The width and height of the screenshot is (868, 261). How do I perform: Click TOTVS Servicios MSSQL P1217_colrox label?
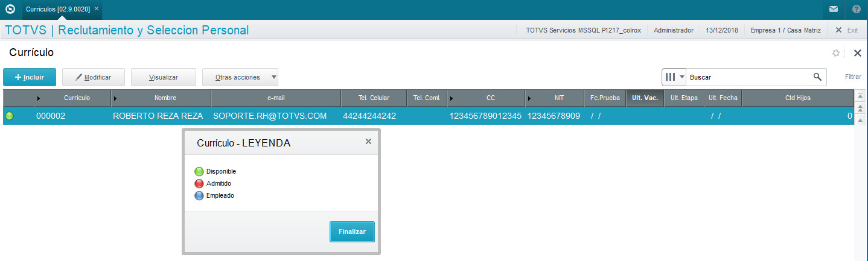(583, 30)
